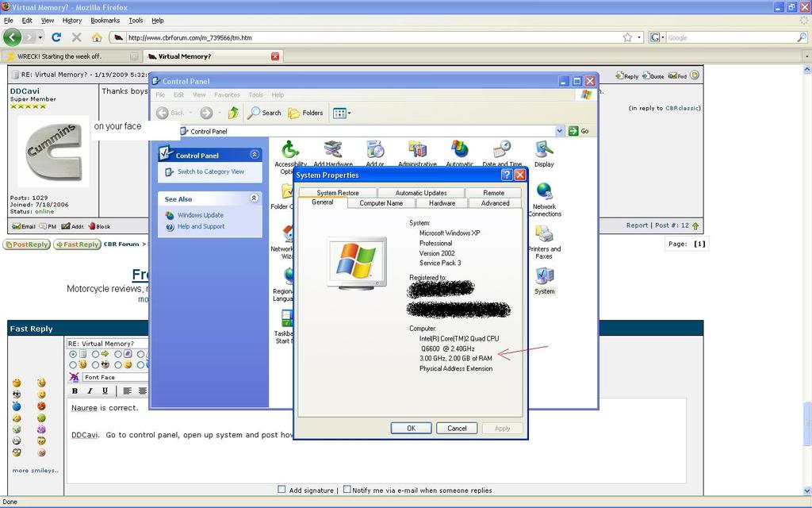The image size is (812, 508).
Task: Open the Firefox History menu
Action: pos(72,20)
